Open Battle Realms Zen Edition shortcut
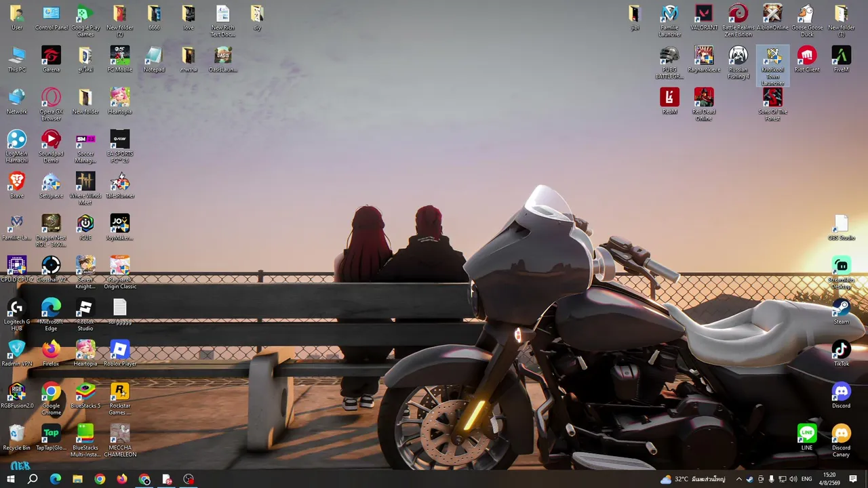This screenshot has height=488, width=868. pyautogui.click(x=738, y=20)
